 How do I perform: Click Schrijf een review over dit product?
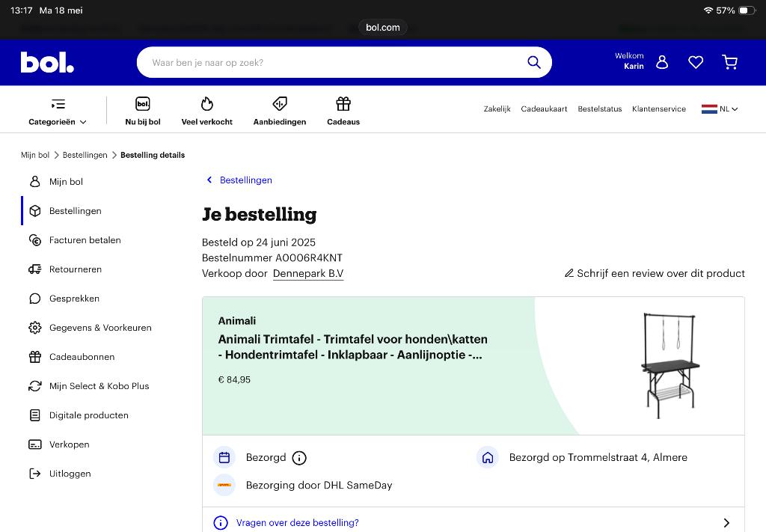(x=661, y=273)
